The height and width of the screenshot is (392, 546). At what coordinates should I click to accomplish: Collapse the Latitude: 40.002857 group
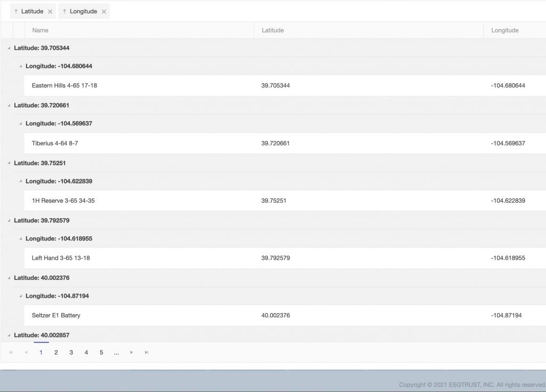tap(9, 335)
